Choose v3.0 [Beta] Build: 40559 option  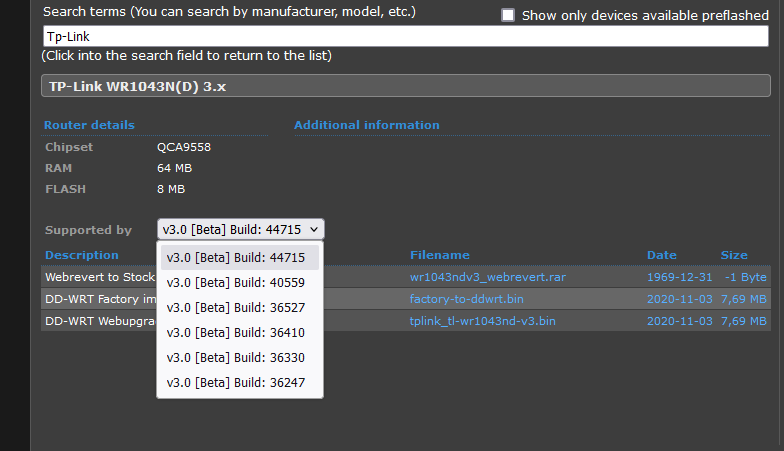[240, 282]
